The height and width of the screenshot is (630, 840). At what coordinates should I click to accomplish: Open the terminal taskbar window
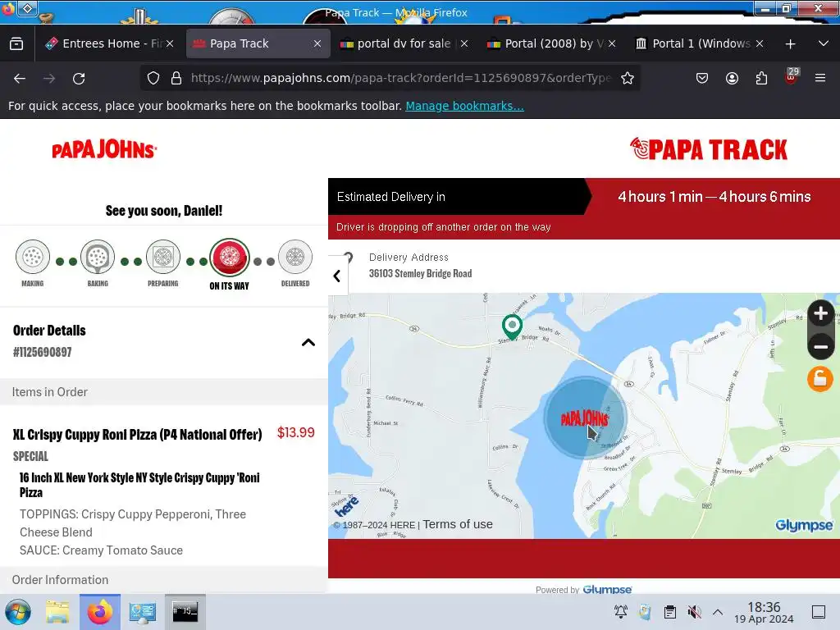pyautogui.click(x=185, y=612)
